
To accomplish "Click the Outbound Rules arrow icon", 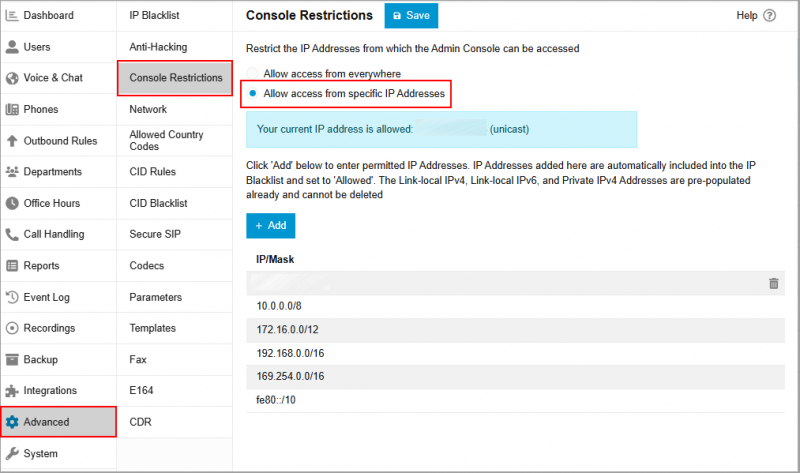I will [12, 141].
